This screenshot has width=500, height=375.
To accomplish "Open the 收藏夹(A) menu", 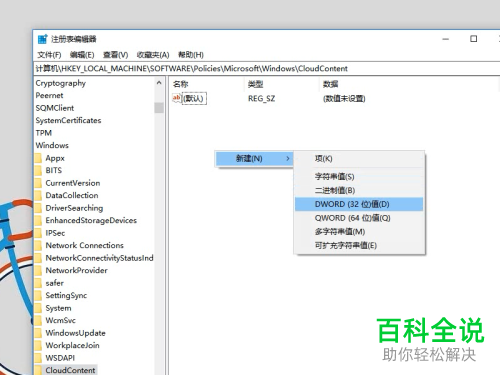I will [153, 55].
